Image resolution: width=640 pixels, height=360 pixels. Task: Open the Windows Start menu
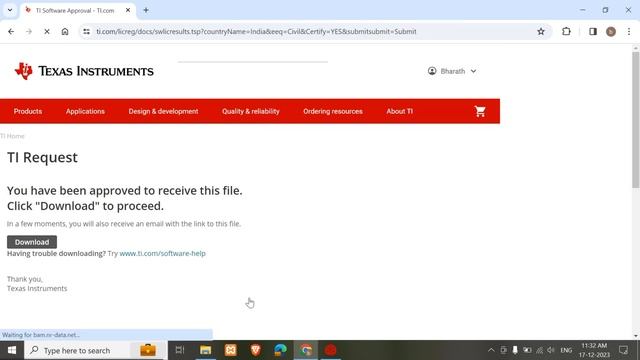point(12,350)
